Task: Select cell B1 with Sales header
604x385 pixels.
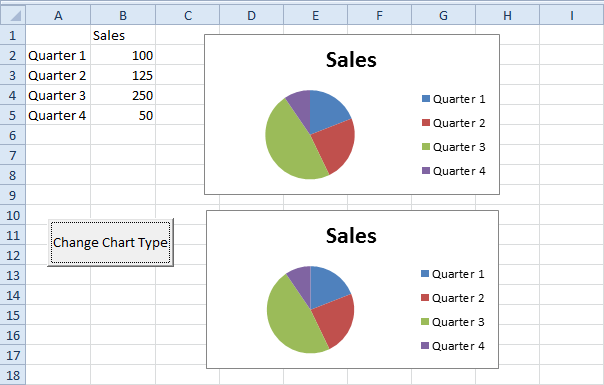Action: 123,35
